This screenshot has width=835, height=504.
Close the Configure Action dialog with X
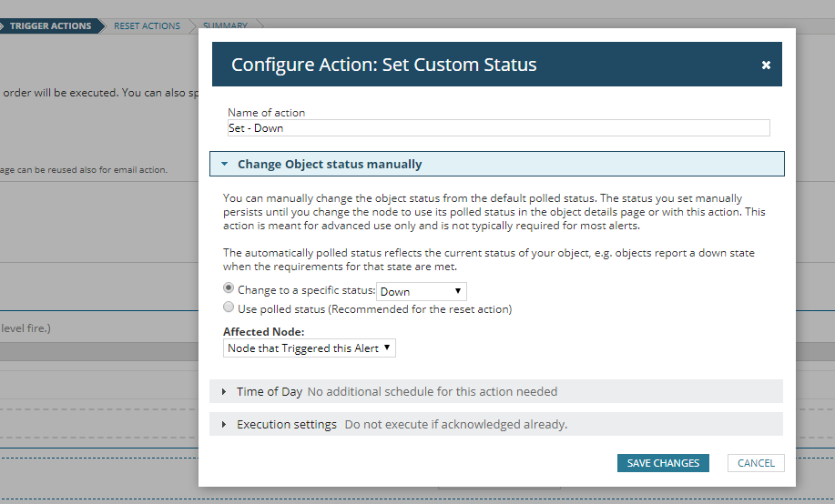[x=766, y=66]
